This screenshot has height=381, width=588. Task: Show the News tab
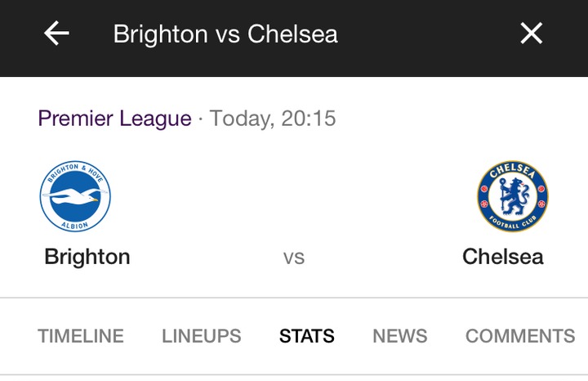pos(399,336)
